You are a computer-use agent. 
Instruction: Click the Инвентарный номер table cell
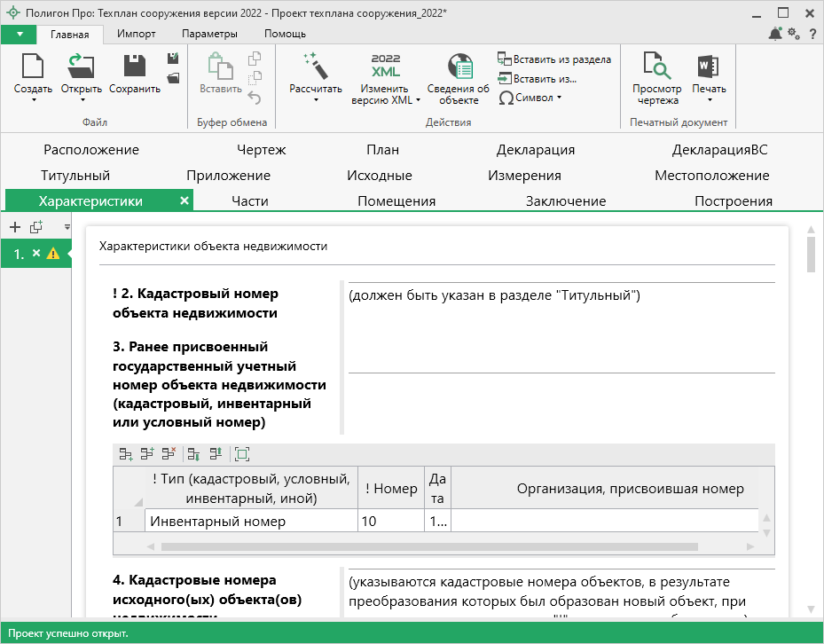tap(251, 522)
